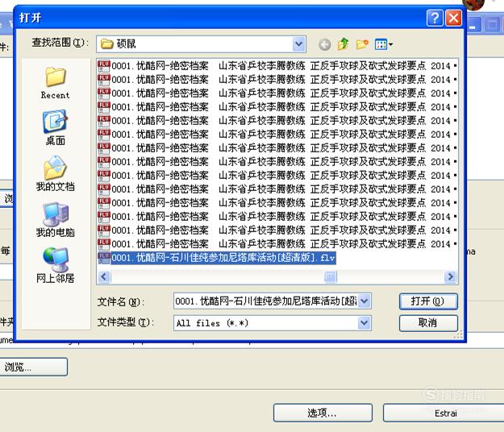Create a new folder icon
The height and width of the screenshot is (432, 504).
coord(362,44)
